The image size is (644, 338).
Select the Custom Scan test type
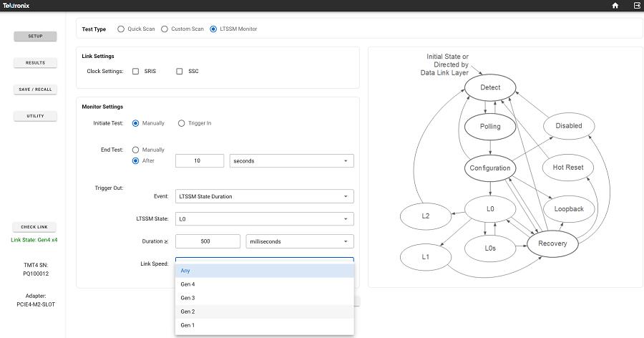pyautogui.click(x=164, y=29)
